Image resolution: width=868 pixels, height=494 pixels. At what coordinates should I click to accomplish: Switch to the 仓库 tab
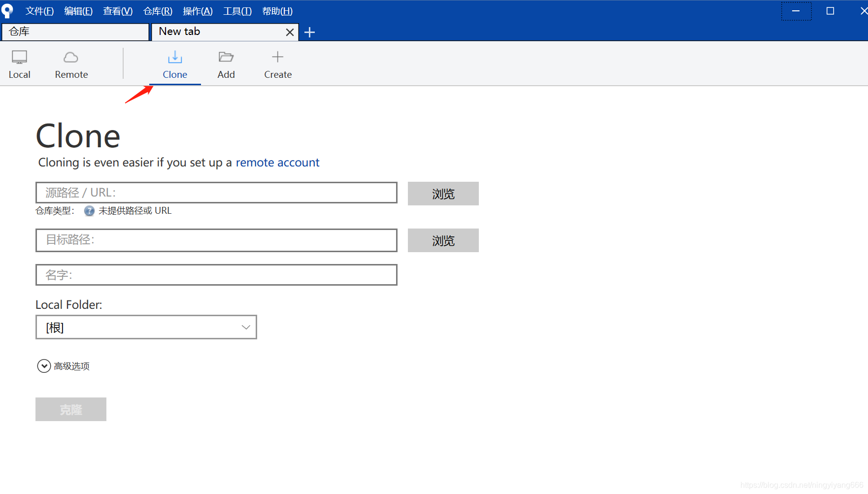(x=75, y=32)
